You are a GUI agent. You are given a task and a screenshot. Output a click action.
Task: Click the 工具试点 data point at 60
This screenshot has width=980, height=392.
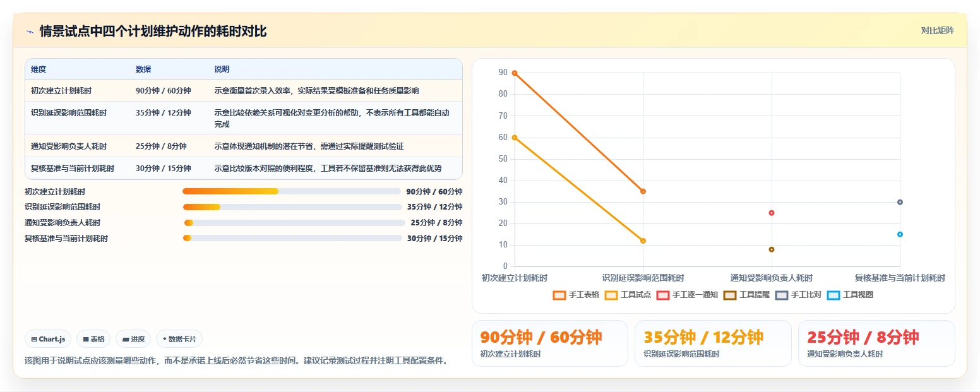point(515,138)
